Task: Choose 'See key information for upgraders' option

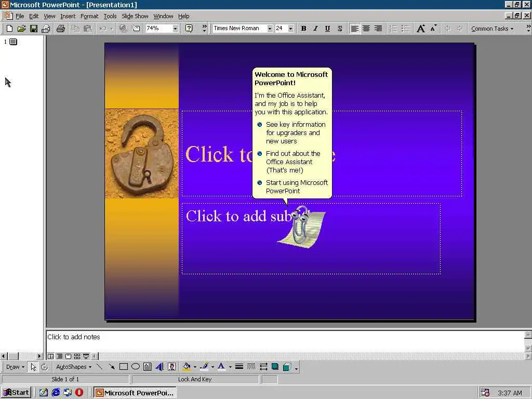Action: point(292,132)
